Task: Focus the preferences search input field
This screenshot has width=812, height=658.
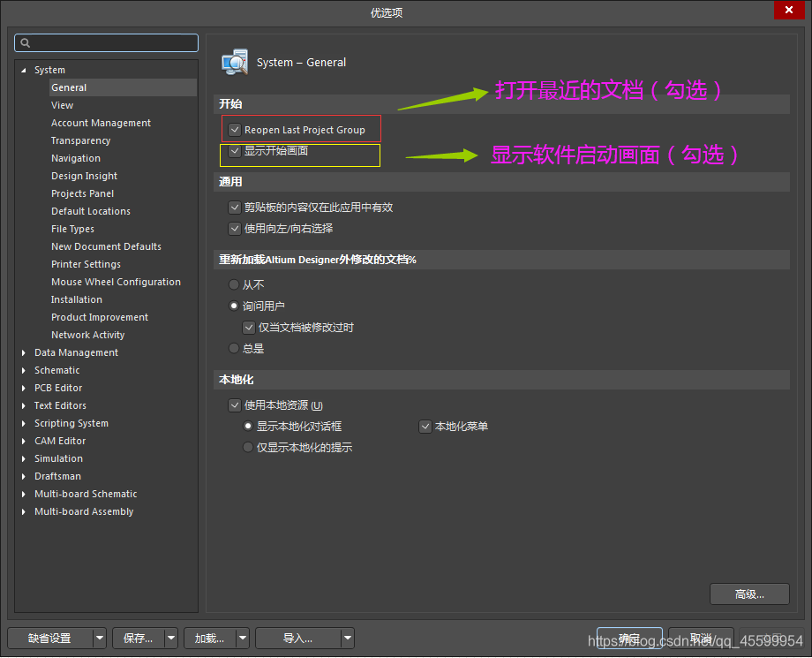Action: coord(107,43)
